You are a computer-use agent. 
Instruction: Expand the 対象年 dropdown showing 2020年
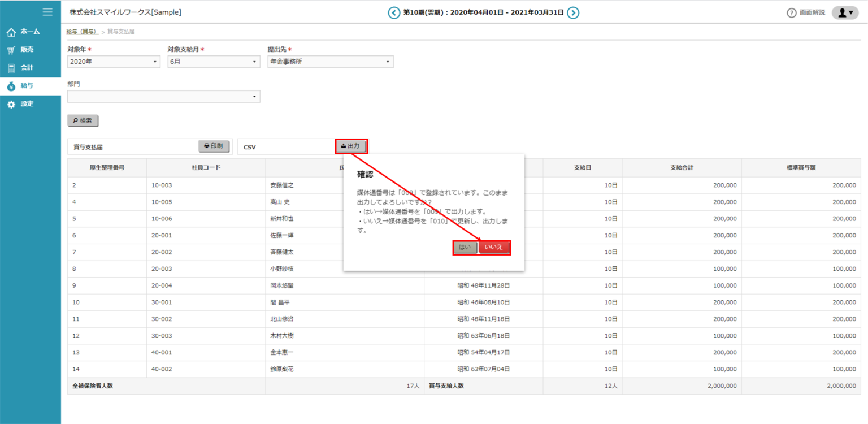(x=114, y=62)
